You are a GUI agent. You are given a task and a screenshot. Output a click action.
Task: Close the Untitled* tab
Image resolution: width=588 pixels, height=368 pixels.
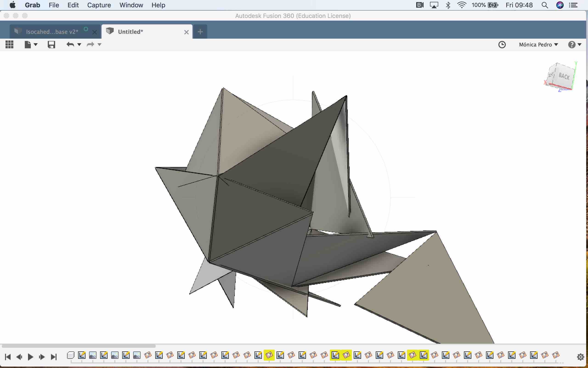186,32
